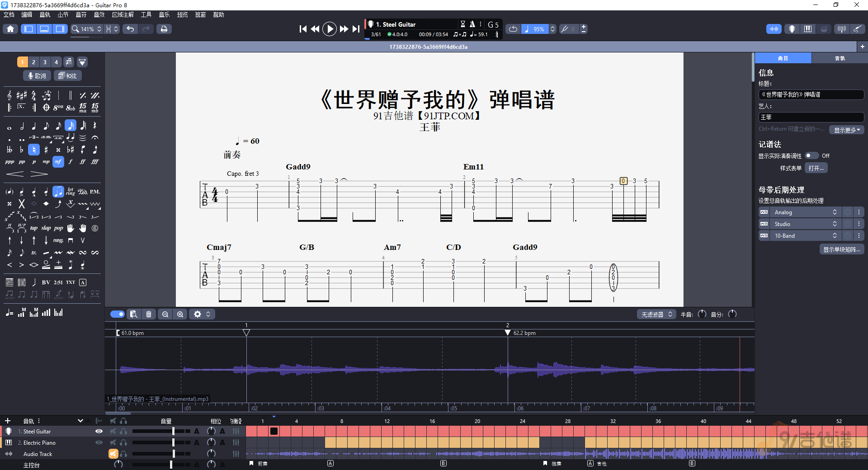Image resolution: width=868 pixels, height=470 pixels.
Task: Open the fretboard guitar view
Action: 792,29
